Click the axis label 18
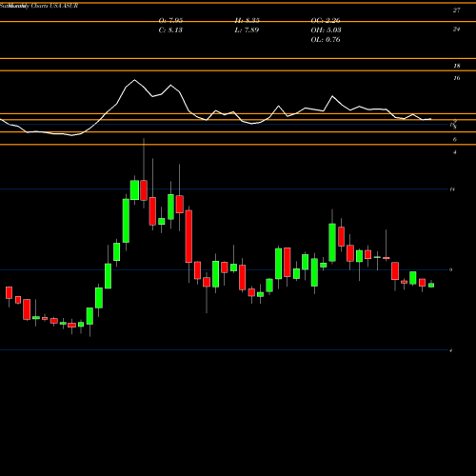Screen dimensions: 476x476 [457, 66]
